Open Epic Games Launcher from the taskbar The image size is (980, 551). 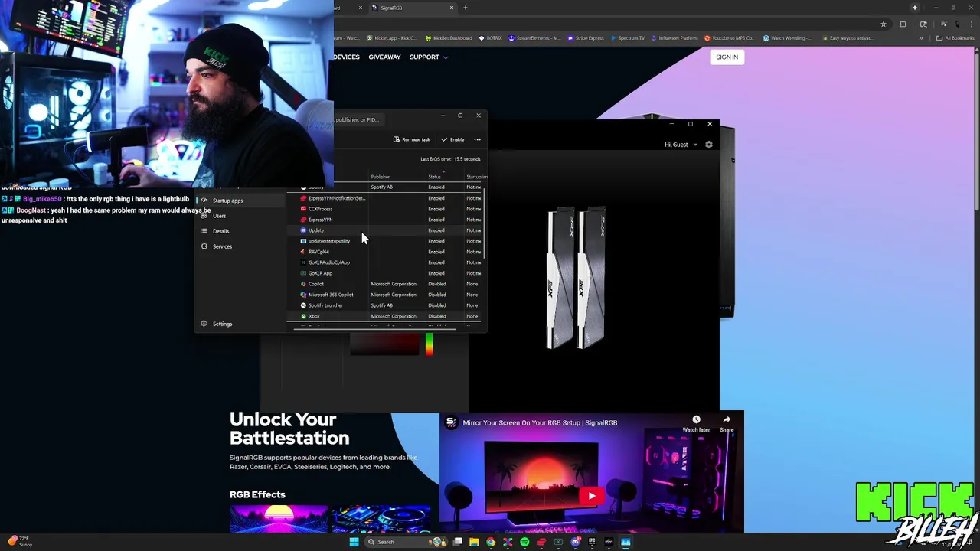tap(592, 542)
